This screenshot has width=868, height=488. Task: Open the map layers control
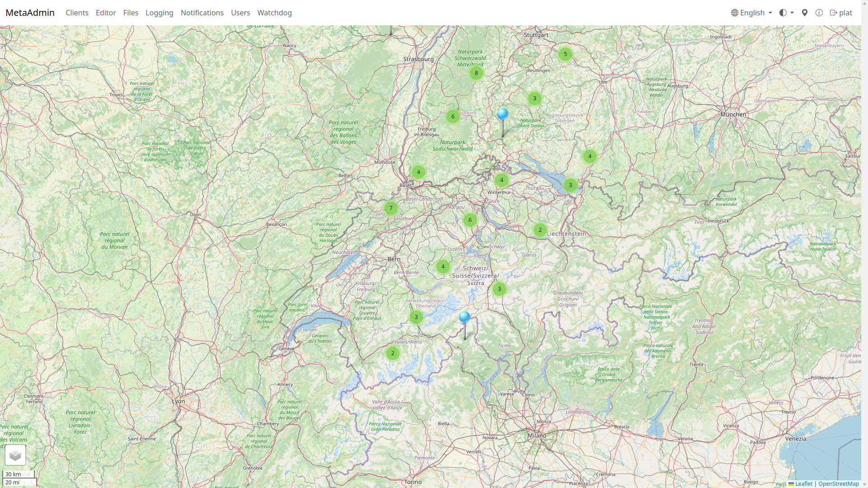click(x=15, y=455)
